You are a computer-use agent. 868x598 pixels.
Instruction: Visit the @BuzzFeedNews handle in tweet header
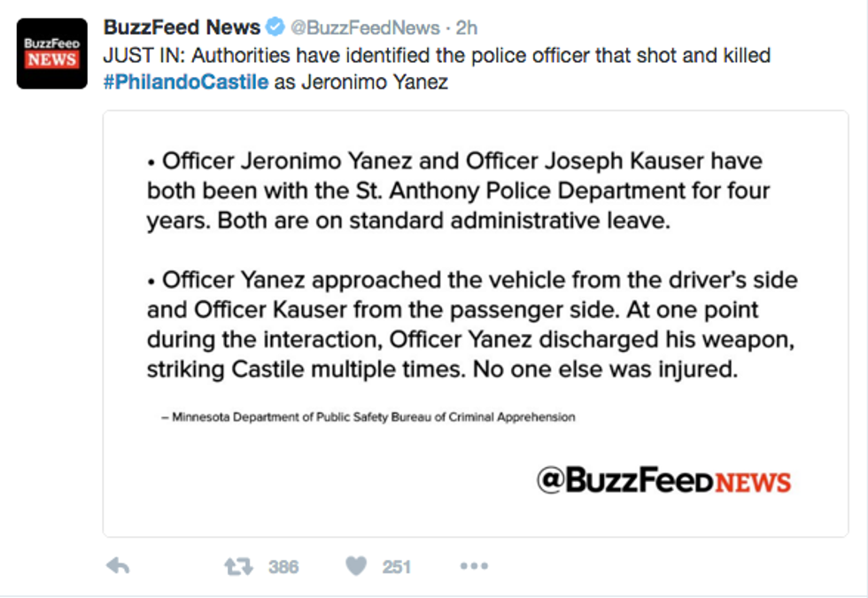[366, 28]
